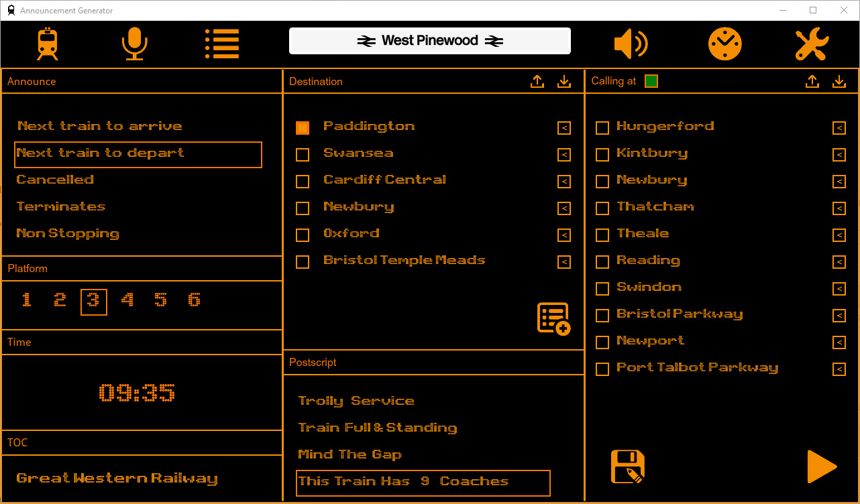The width and height of the screenshot is (860, 504).
Task: Click the 09:35 time display
Action: (x=137, y=393)
